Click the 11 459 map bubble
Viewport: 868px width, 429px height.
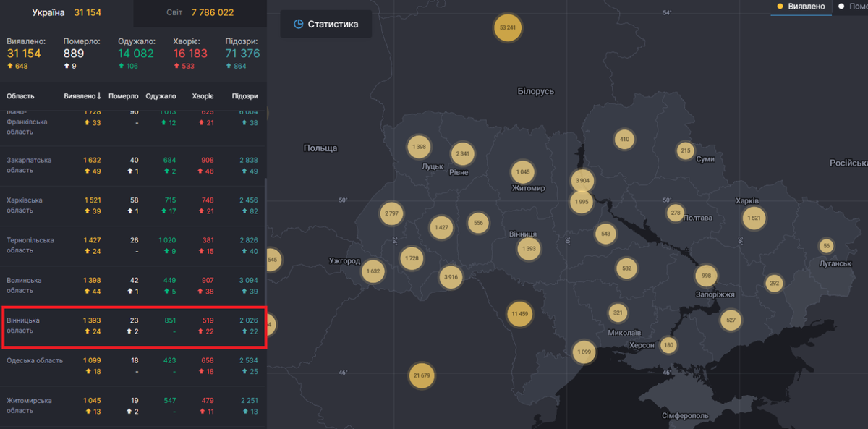pyautogui.click(x=519, y=314)
